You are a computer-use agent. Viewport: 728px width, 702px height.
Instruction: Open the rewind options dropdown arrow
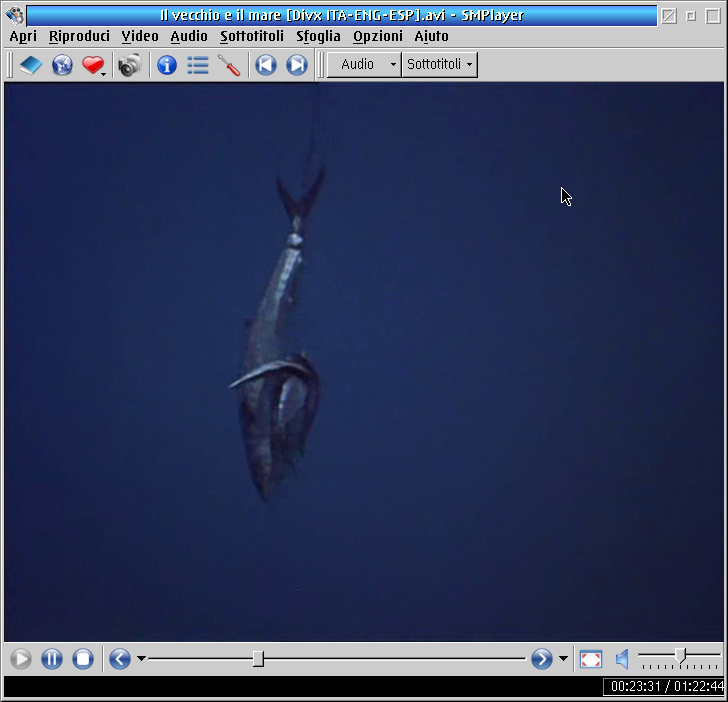coord(141,659)
